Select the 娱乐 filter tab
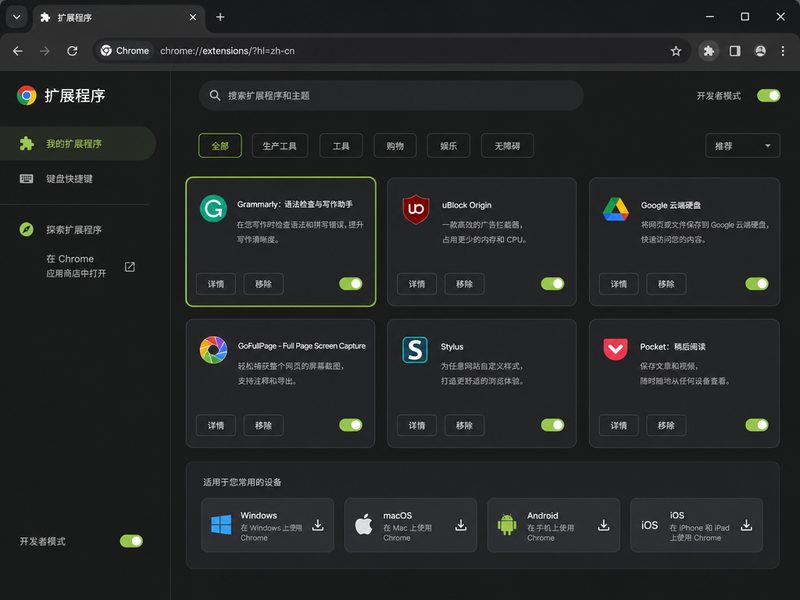 pos(448,146)
